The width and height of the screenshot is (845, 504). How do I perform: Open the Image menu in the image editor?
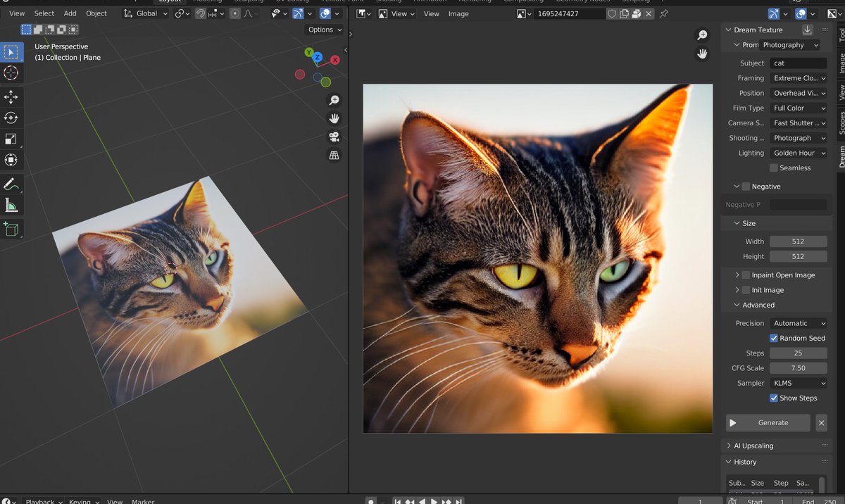pyautogui.click(x=458, y=13)
